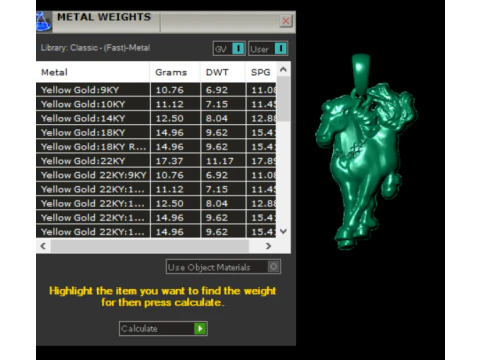Screen dimensions: 480x360
Task: Select the Yellow Gold:18KY R... row
Action: 156,147
